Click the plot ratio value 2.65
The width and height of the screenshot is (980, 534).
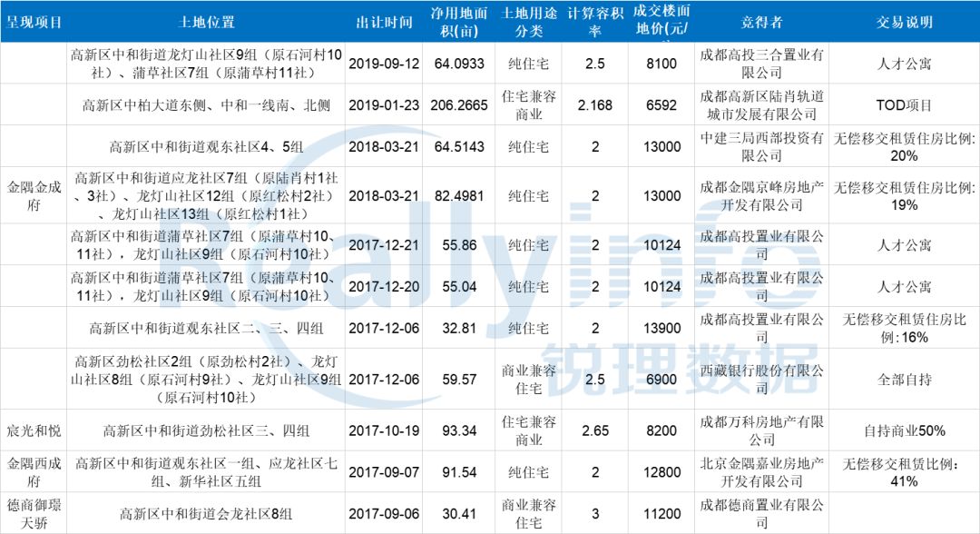[595, 430]
